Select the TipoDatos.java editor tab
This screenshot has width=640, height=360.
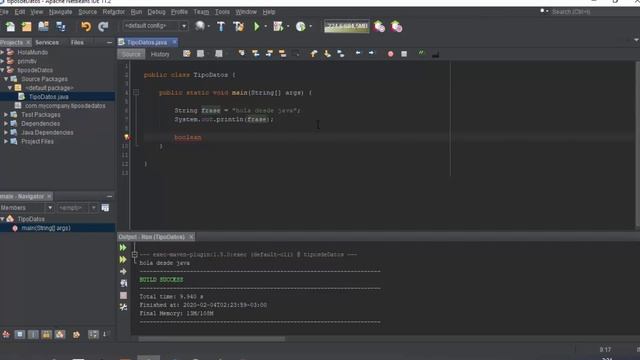[147, 42]
